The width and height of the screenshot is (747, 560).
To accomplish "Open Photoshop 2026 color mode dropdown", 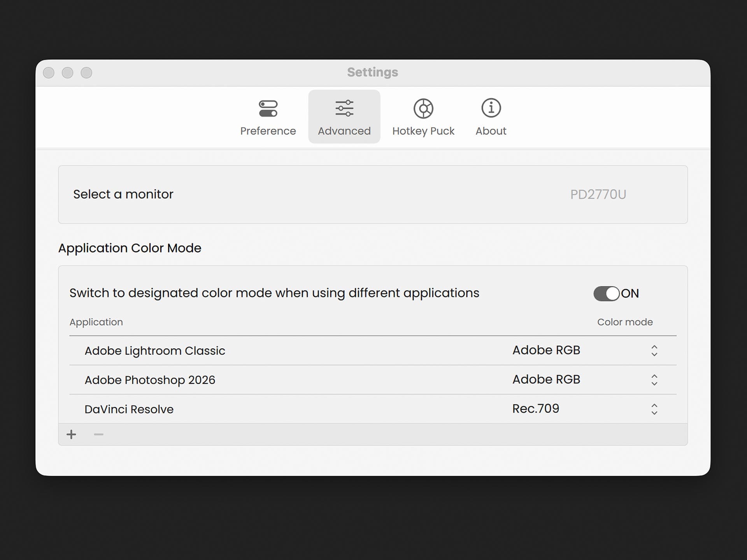I will click(654, 380).
